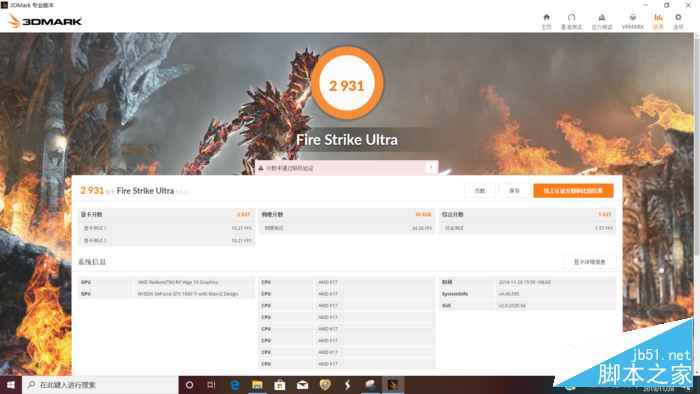Viewport: 700px width, 394px height.
Task: Click the Fire Strike Ultra title under the score
Action: [x=347, y=140]
